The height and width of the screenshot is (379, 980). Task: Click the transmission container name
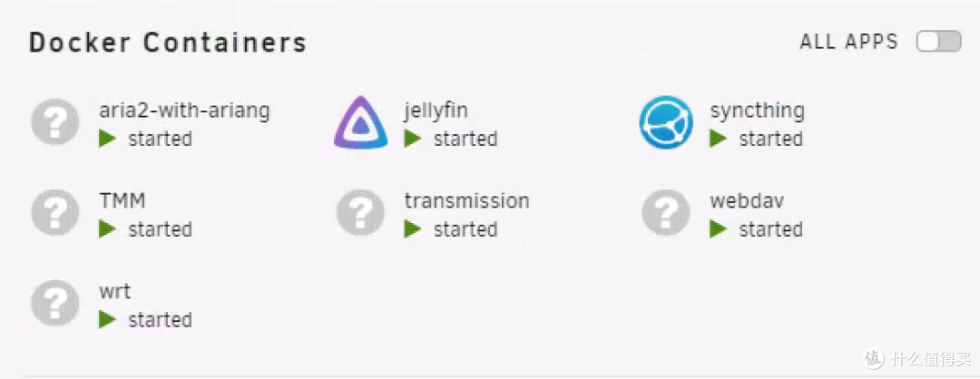point(466,200)
